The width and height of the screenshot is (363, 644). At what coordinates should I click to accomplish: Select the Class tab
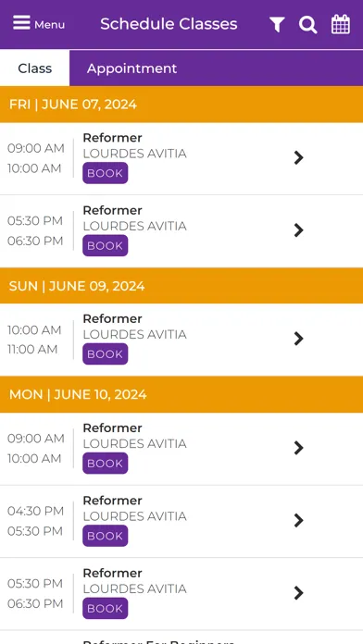click(35, 68)
